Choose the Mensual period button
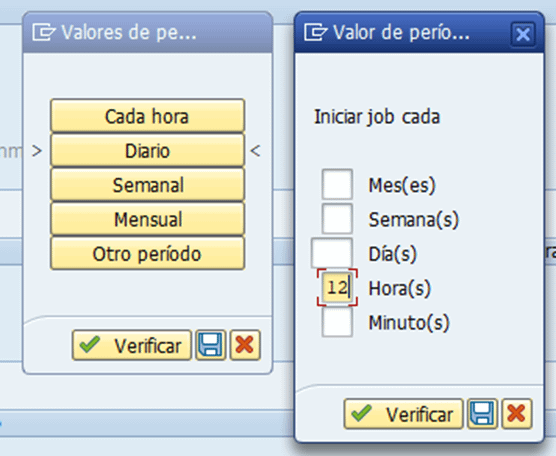This screenshot has height=456, width=556. point(148,219)
